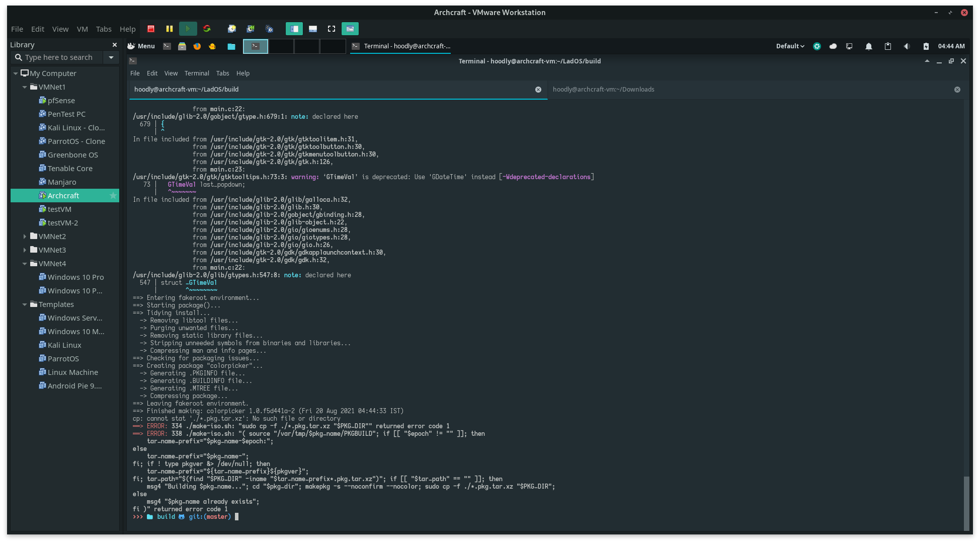Open the snapshot manager icon
980x543 pixels.
point(269,29)
